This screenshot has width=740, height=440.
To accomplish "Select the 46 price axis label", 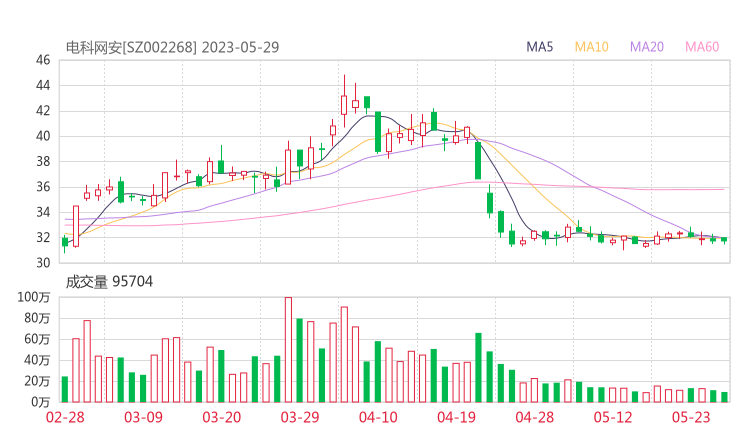I will 43,60.
